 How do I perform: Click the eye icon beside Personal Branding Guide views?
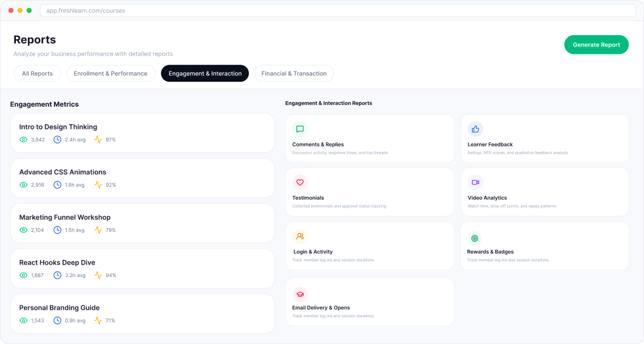click(23, 320)
